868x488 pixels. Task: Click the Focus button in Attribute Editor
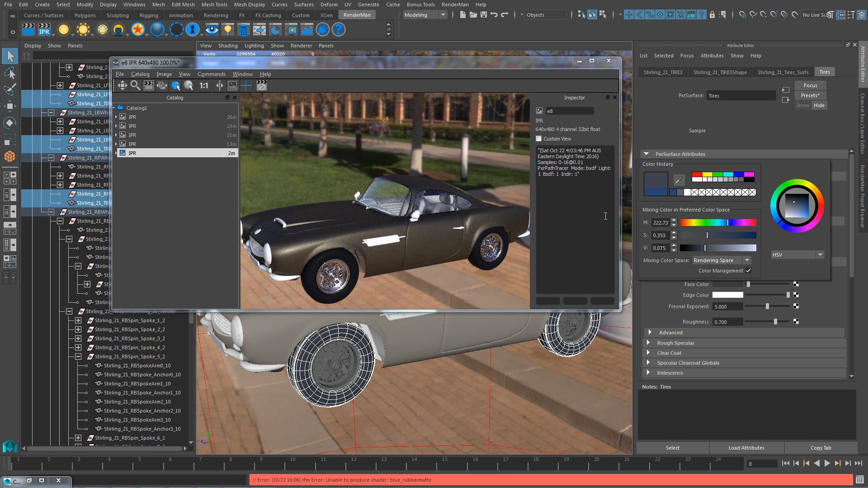[810, 85]
